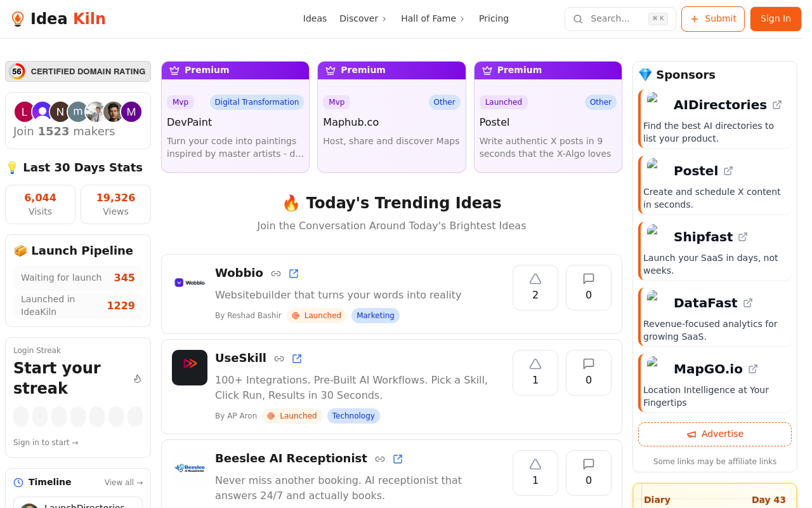
Task: Open AIDirectories sponsor external link icon
Action: [x=777, y=105]
